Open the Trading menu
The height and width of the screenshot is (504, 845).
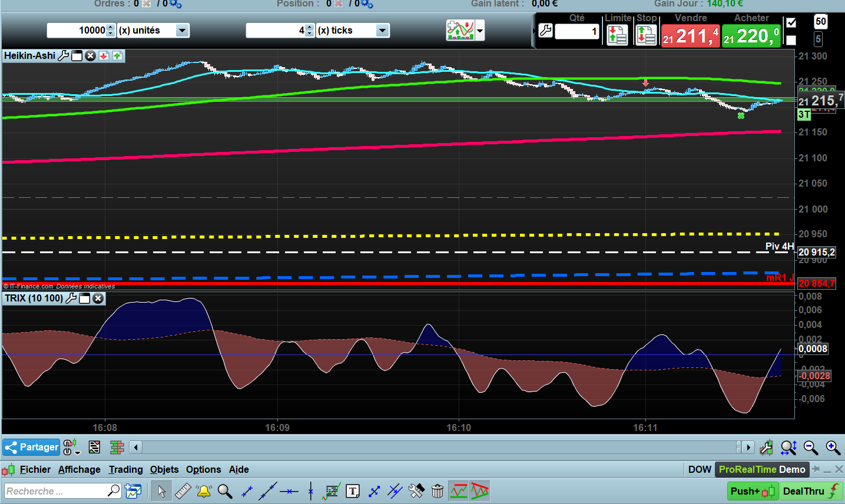pyautogui.click(x=125, y=469)
